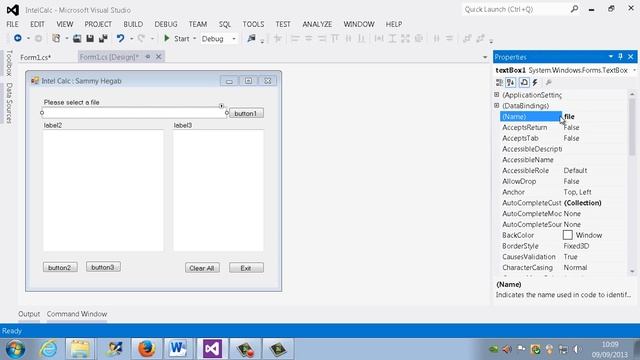This screenshot has width=640, height=360.
Task: Click the Make Same Height layout icon
Action: 392,38
